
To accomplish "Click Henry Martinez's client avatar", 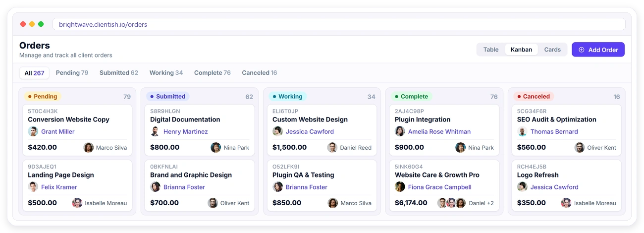I will click(155, 131).
